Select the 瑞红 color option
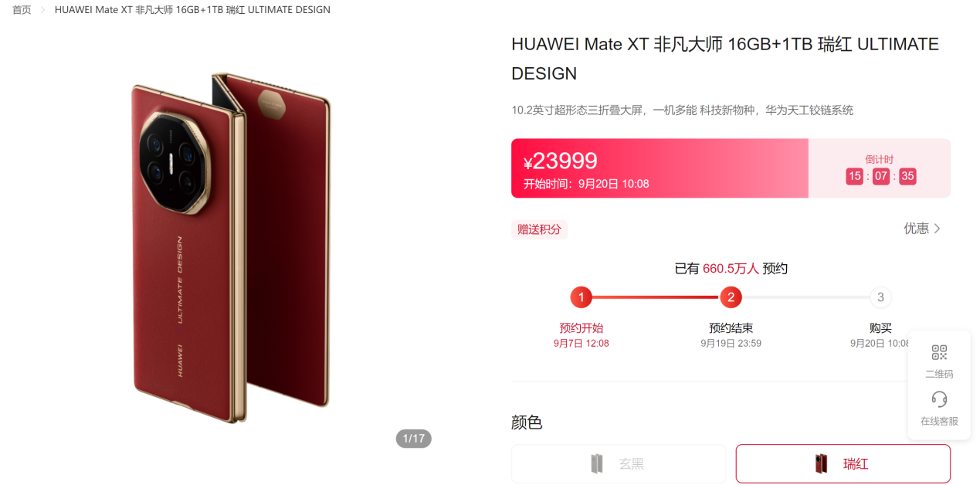The height and width of the screenshot is (485, 980). 843,464
